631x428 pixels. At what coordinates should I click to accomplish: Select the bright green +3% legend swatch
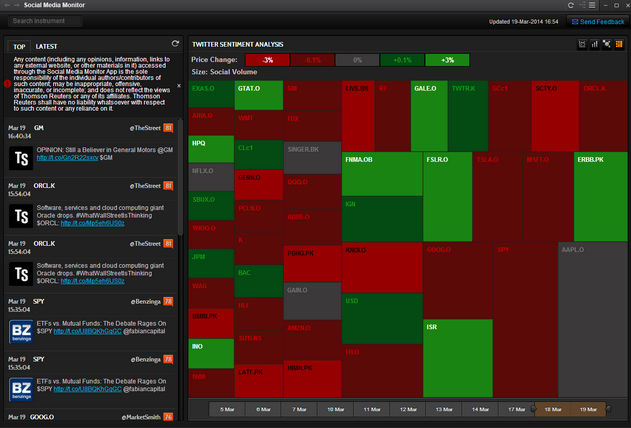tap(447, 60)
